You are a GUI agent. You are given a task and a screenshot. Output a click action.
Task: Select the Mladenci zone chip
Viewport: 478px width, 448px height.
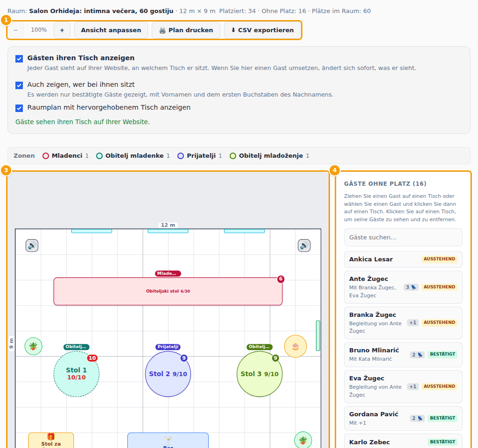pos(65,156)
